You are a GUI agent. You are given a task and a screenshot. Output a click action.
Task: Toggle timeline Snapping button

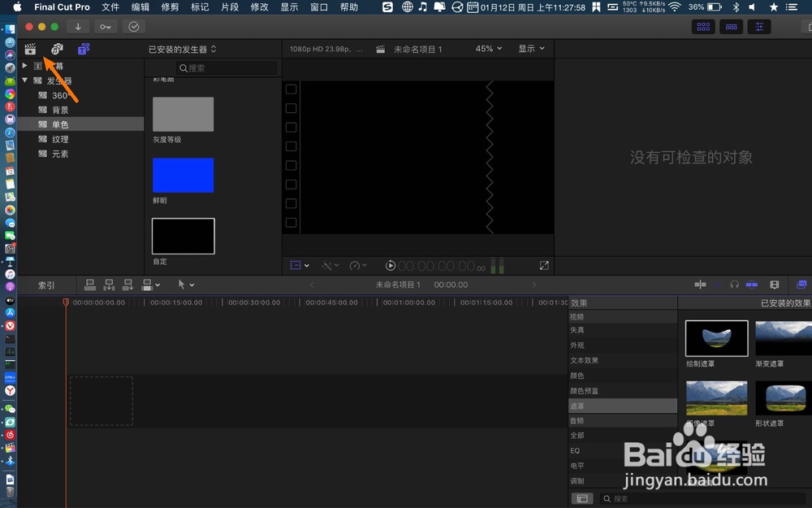pos(751,284)
